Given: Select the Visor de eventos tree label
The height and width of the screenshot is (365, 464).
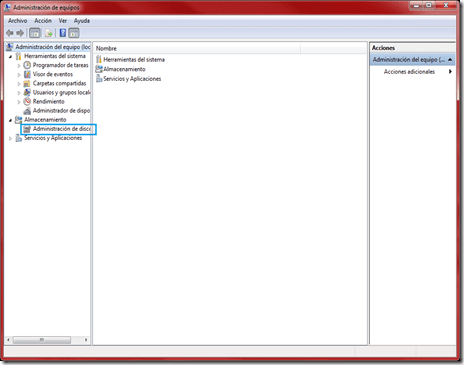Looking at the screenshot, I should 53,74.
